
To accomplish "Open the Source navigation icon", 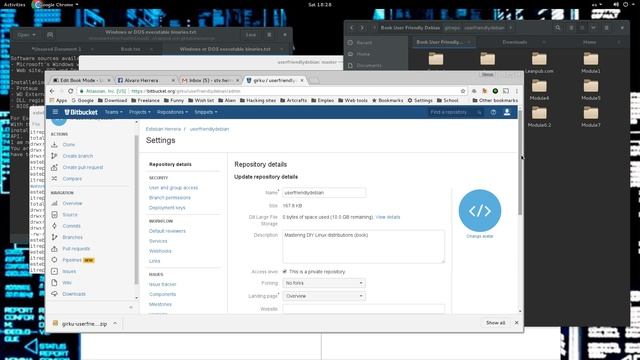I will click(54, 215).
